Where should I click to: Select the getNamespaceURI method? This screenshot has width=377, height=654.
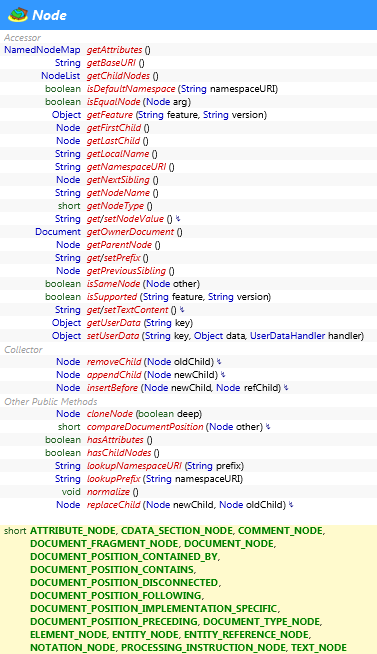[x=126, y=167]
